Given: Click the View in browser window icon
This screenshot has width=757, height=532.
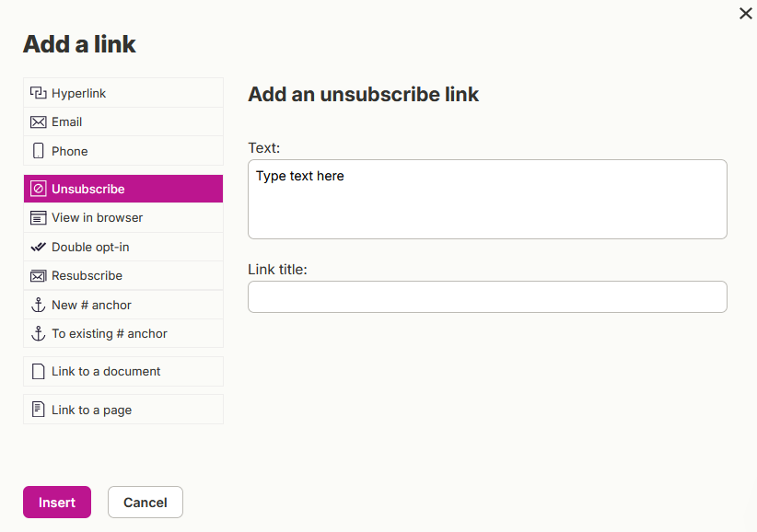Looking at the screenshot, I should 38,218.
